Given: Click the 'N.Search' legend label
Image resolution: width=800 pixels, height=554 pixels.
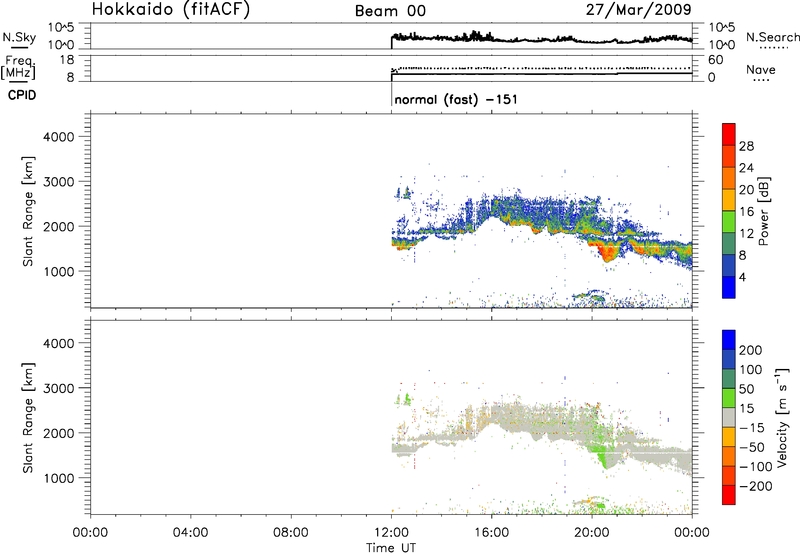Looking at the screenshot, I should 772,37.
